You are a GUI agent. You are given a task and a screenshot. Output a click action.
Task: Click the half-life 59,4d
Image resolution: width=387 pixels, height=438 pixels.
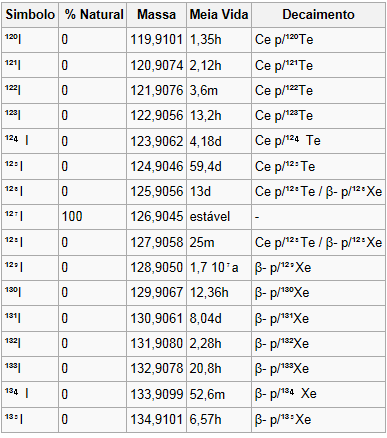tap(206, 166)
